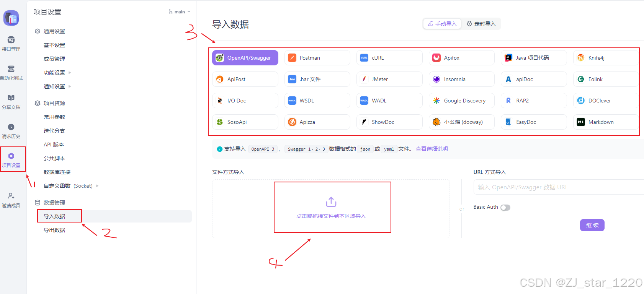Choose the 小幺鸡 (docway) import format
The image size is (644, 294).
tap(462, 122)
